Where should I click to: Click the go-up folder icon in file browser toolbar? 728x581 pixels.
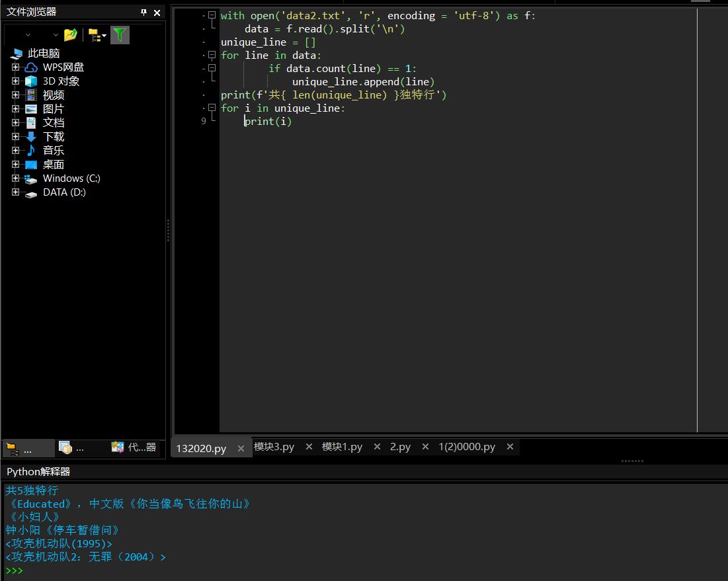pyautogui.click(x=70, y=35)
